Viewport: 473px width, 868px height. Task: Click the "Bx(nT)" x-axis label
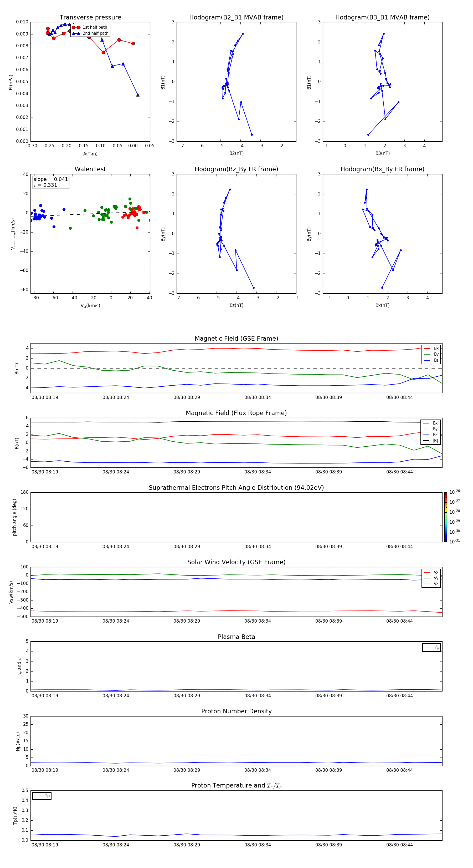[382, 305]
